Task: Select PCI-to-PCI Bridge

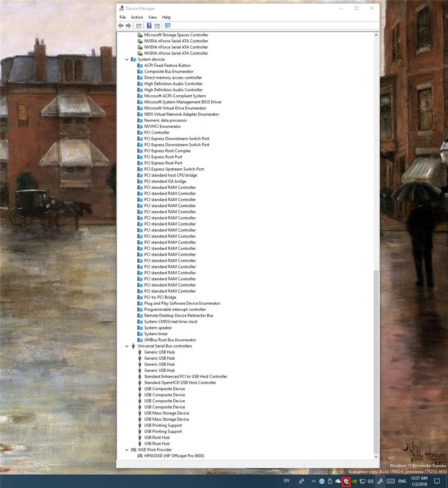Action: click(160, 297)
